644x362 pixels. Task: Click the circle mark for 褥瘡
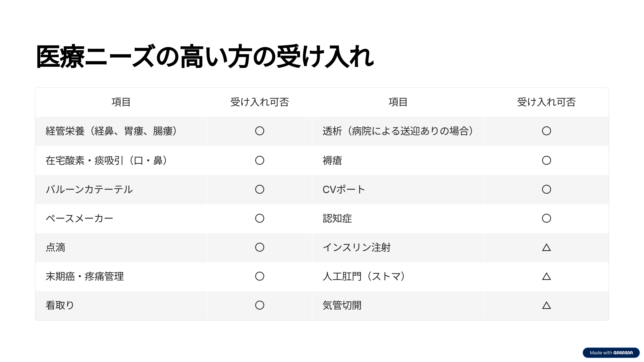[x=546, y=160]
